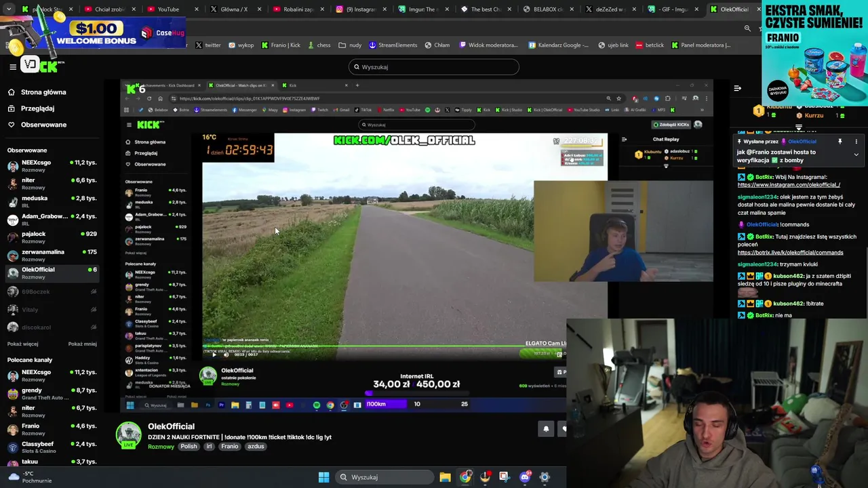Open Franio under Polecane kanały
The image size is (868, 488).
51,430
